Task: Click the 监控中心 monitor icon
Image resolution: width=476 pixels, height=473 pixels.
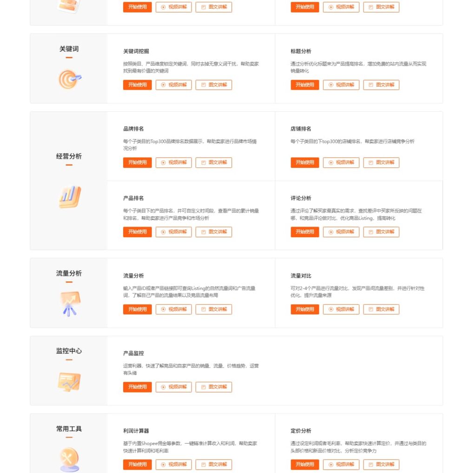Action: click(x=69, y=381)
